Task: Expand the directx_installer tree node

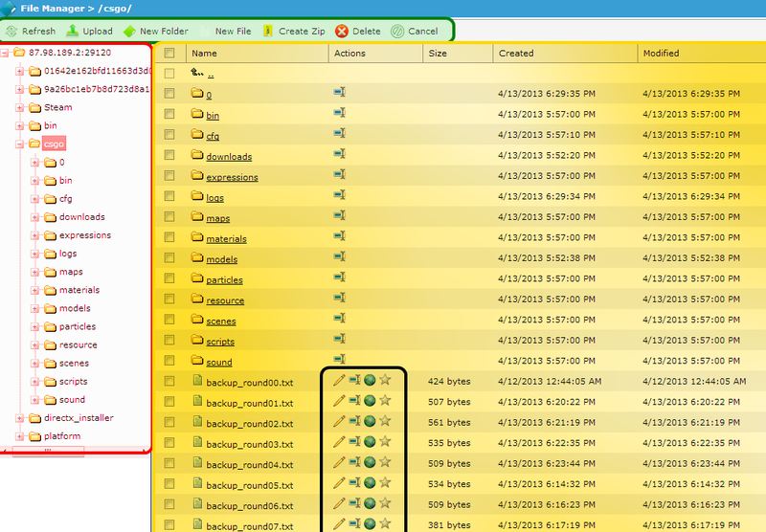Action: 19,418
